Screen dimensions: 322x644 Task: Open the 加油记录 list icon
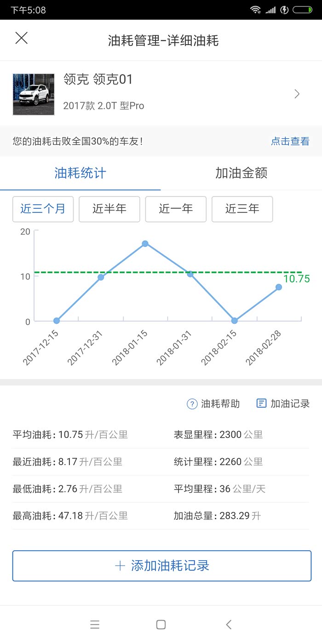(x=261, y=403)
